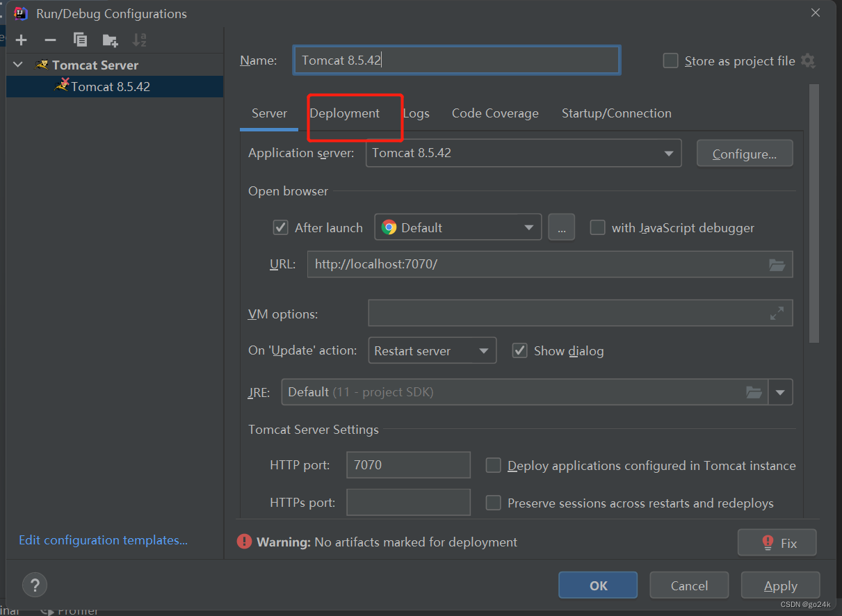The height and width of the screenshot is (616, 842).
Task: Create new configuration folder
Action: click(110, 40)
